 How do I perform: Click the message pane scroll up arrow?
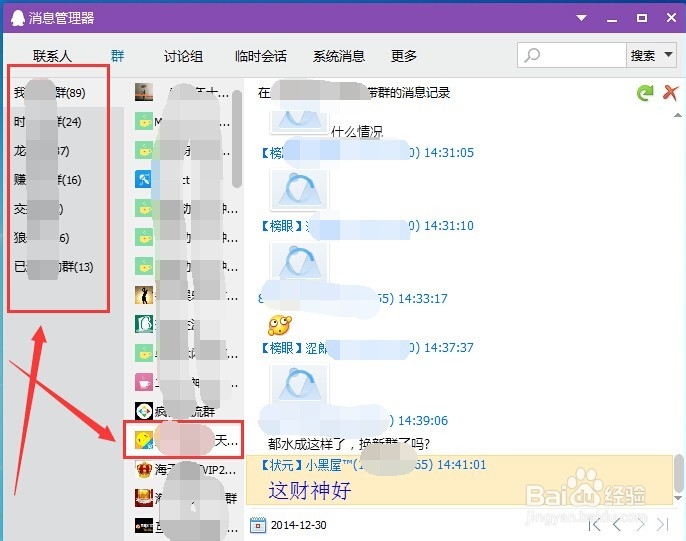tap(678, 115)
